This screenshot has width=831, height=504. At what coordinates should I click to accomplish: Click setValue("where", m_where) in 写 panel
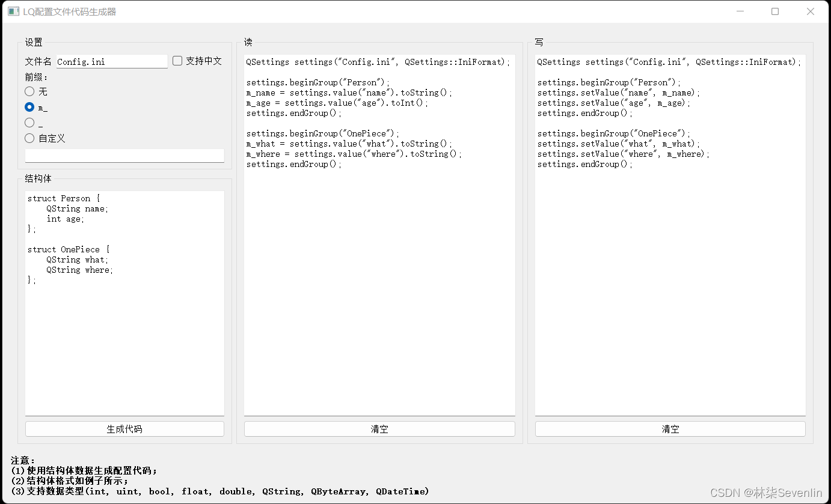(624, 154)
